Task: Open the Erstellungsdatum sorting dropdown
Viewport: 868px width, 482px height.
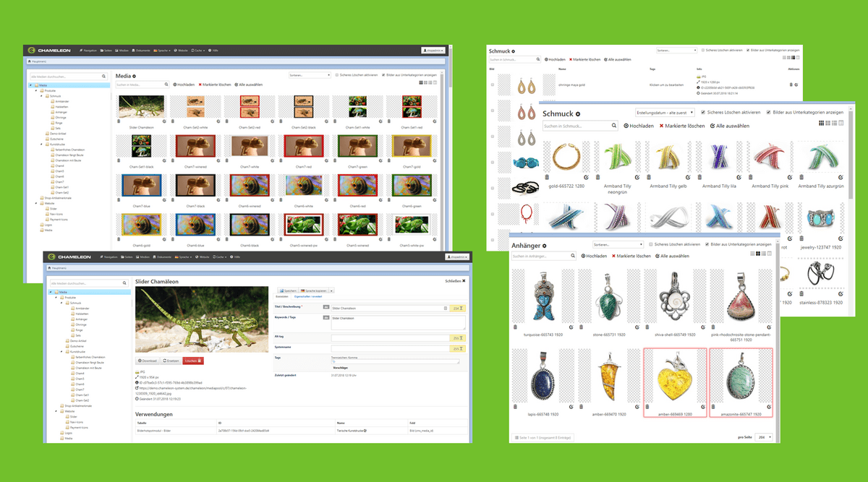Action: [x=665, y=113]
